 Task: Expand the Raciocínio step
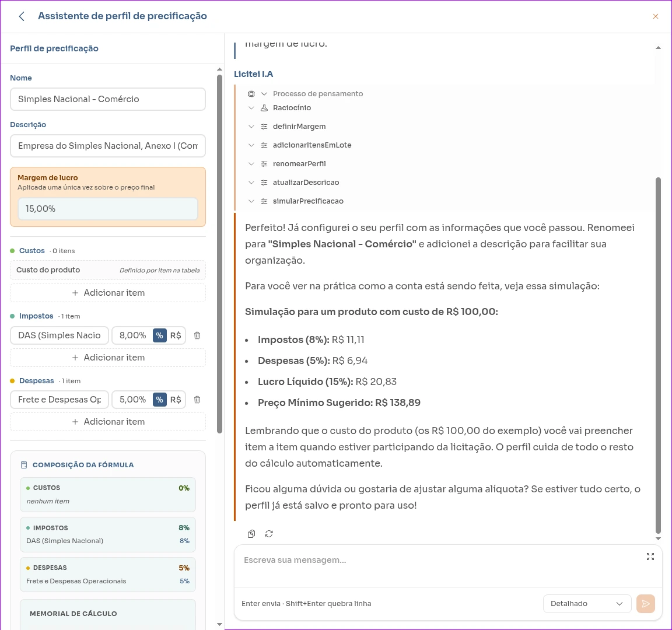(251, 108)
